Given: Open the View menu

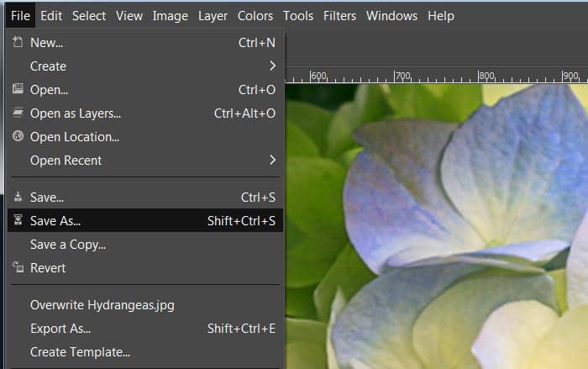Looking at the screenshot, I should coord(129,16).
